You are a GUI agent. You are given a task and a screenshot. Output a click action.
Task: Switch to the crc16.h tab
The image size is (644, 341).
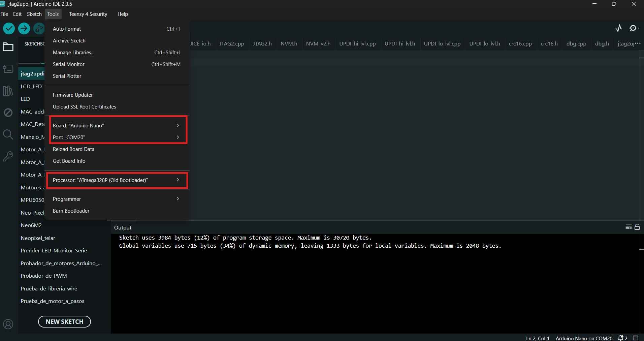click(x=549, y=44)
